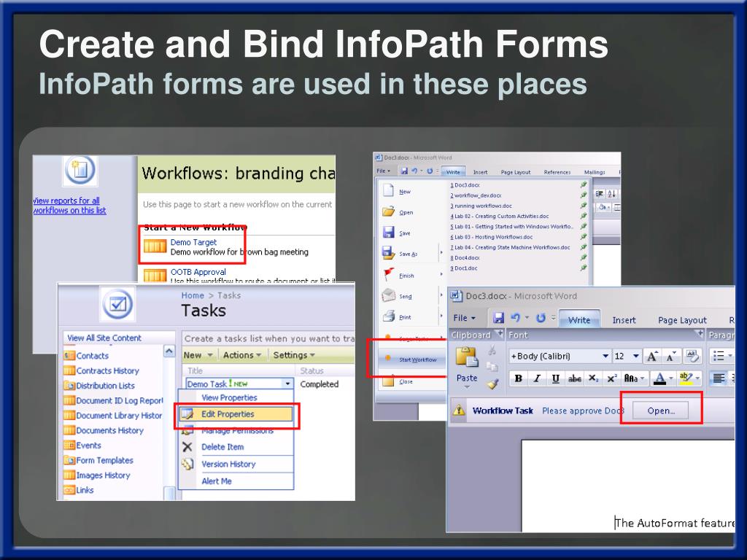The height and width of the screenshot is (560, 747).
Task: Expand the Demo Task item dropdown arrow
Action: 287,384
